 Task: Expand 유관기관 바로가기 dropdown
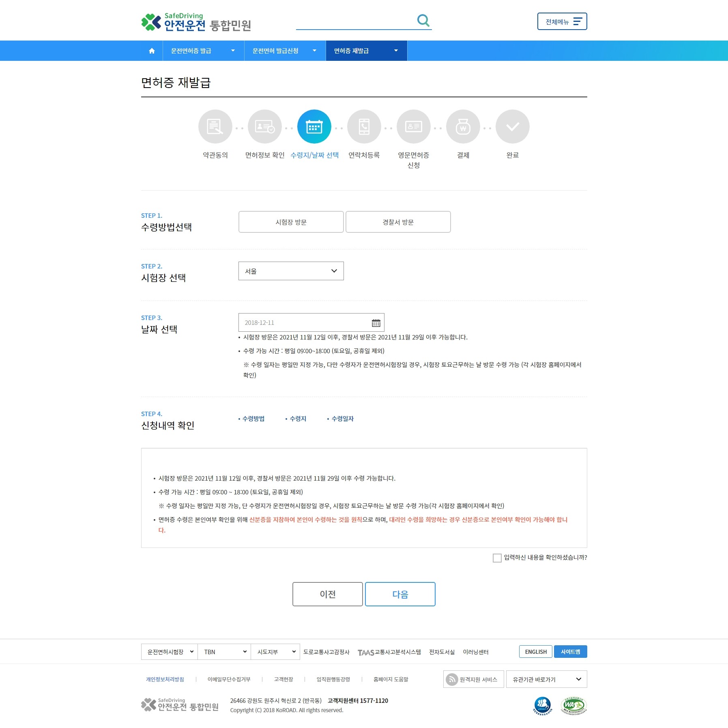click(x=547, y=679)
